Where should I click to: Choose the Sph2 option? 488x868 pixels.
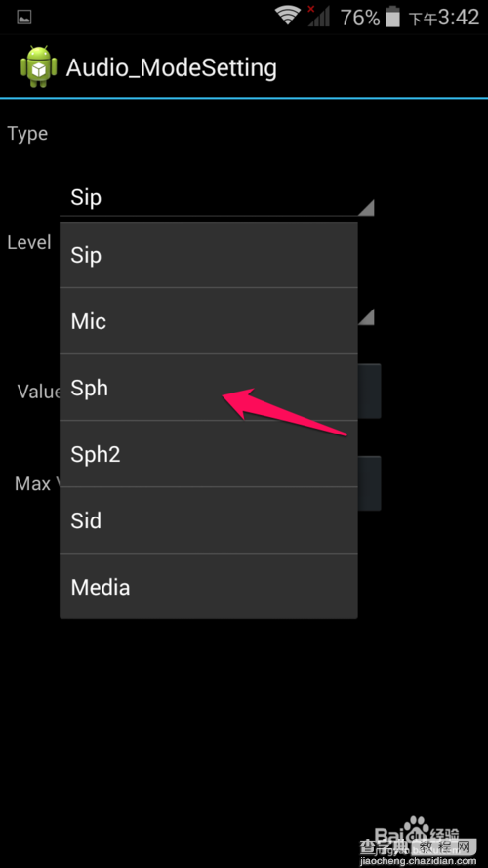[209, 454]
